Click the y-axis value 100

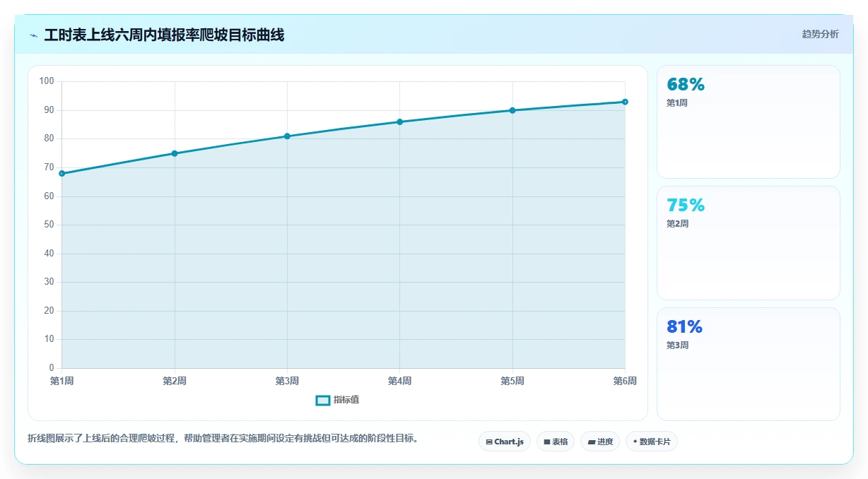47,81
